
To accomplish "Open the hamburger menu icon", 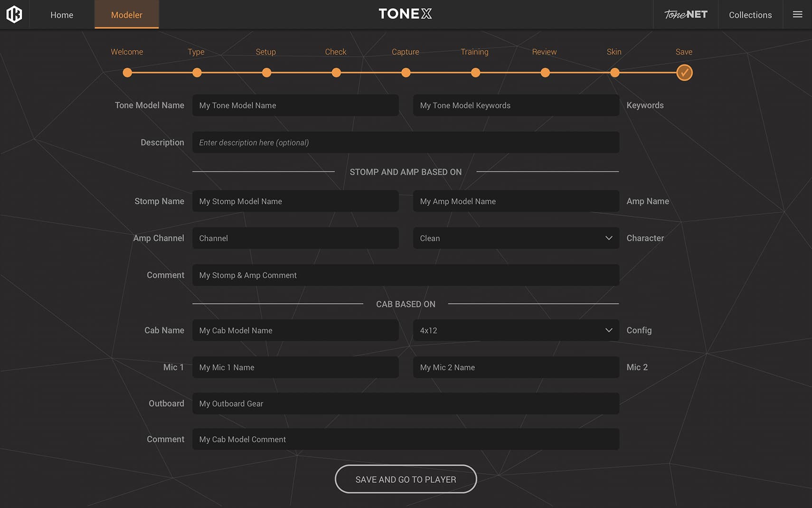I will coord(797,15).
